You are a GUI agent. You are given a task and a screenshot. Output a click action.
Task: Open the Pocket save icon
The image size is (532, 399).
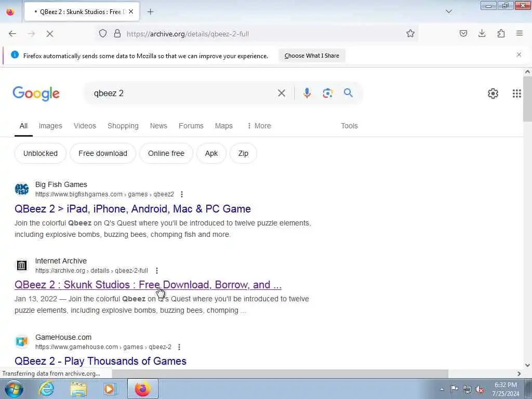click(463, 33)
